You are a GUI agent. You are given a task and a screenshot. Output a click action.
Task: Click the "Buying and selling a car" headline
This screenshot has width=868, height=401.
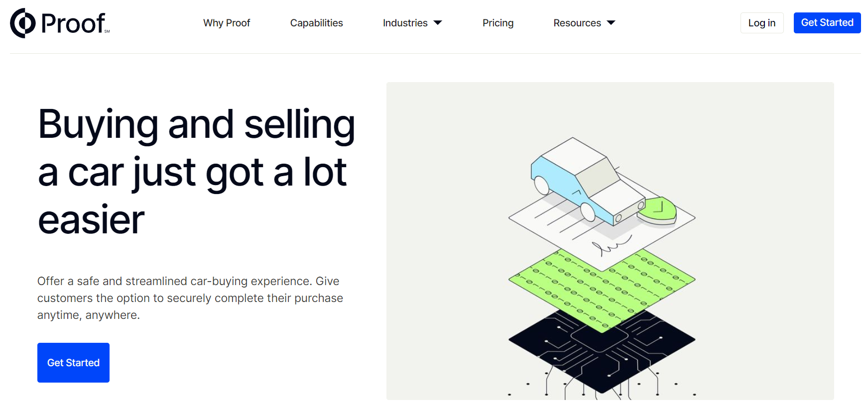[x=197, y=171]
